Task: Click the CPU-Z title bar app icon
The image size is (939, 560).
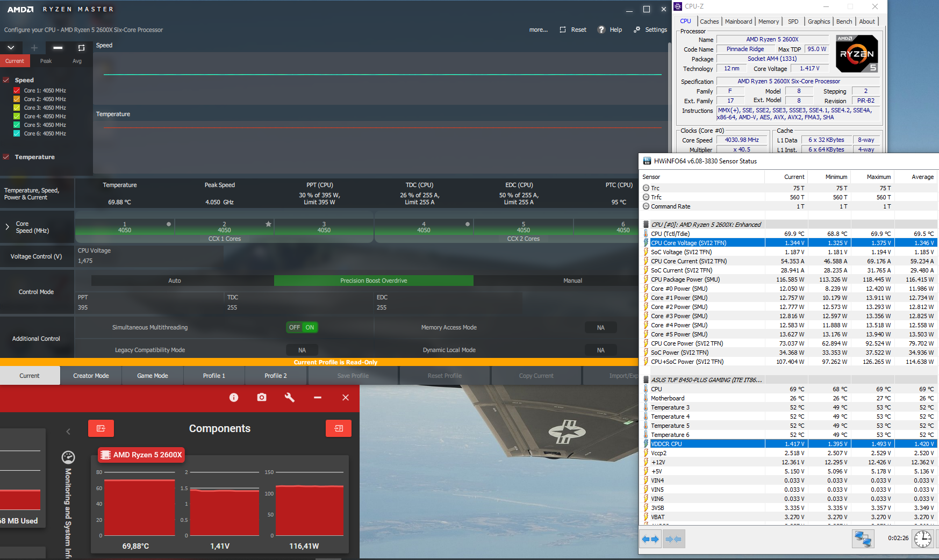Action: pos(678,6)
